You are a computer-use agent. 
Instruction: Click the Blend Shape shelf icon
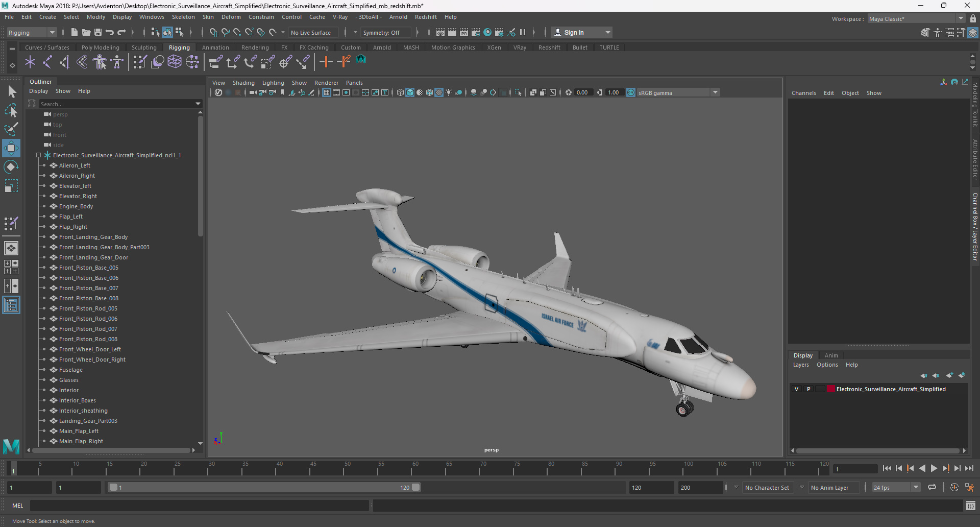(x=157, y=62)
